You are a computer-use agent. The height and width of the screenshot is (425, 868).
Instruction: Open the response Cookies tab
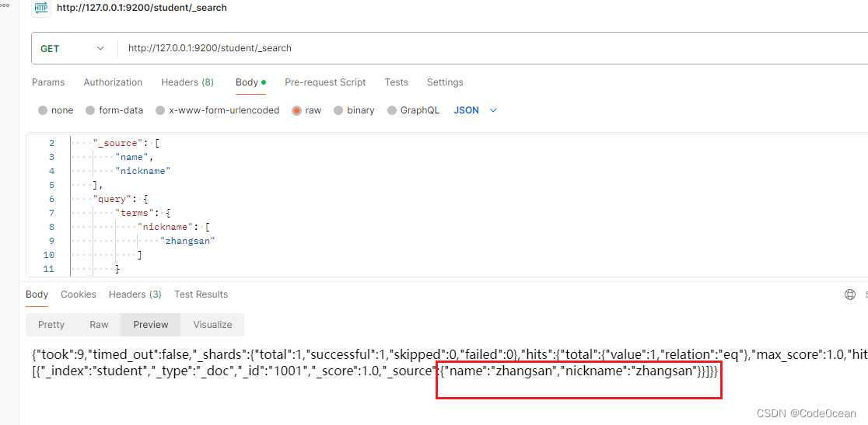pos(79,294)
